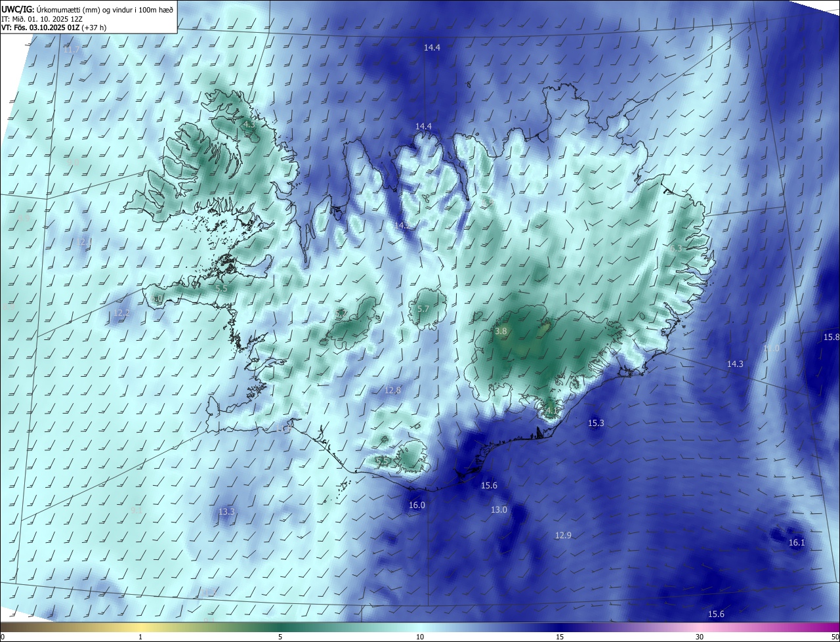Click the 6.3 value over East Iceland
The height and width of the screenshot is (642, 840).
click(x=676, y=248)
